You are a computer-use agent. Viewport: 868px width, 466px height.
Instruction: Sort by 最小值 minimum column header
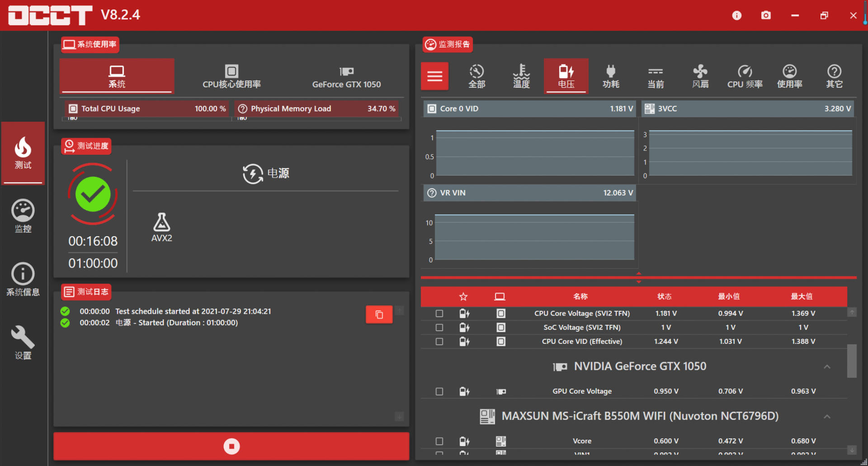click(x=729, y=297)
